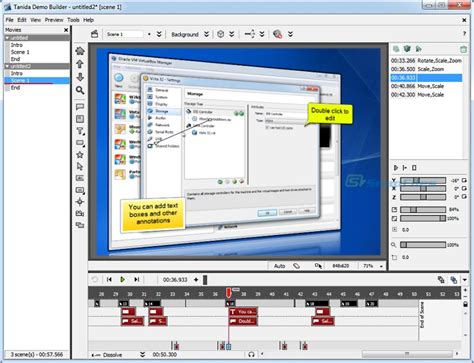Open the Preview menu
Viewport: 474px width, 363px height.
pyautogui.click(x=54, y=20)
